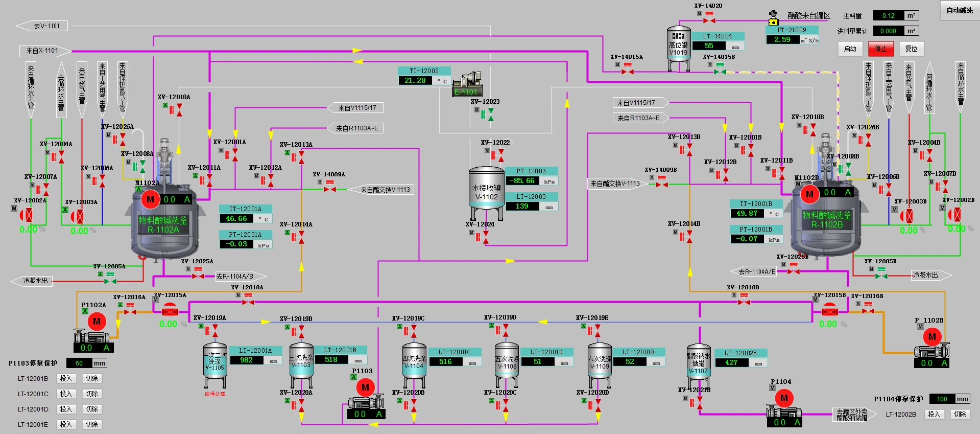Click the P1102A pump motor icon
This screenshot has width=980, height=434.
97,322
